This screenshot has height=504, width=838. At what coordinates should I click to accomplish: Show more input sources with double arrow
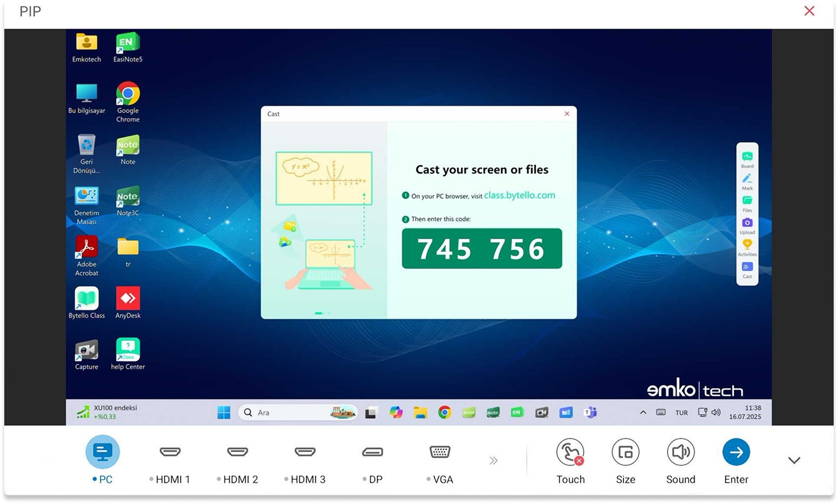(493, 461)
